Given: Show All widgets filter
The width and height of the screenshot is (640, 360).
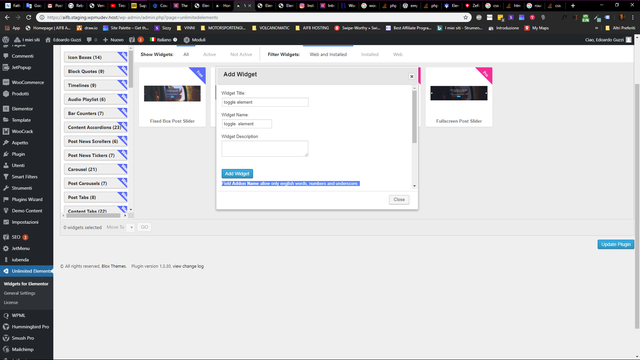Looking at the screenshot, I should pyautogui.click(x=186, y=54).
